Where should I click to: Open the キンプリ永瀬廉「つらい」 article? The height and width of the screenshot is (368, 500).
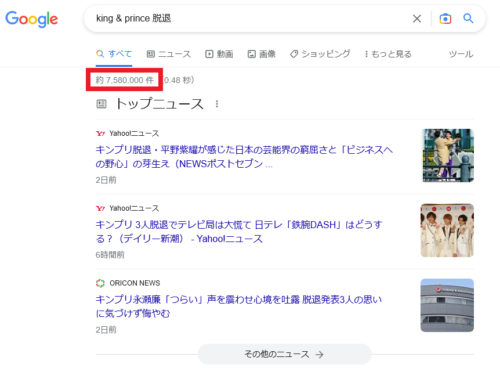[239, 306]
